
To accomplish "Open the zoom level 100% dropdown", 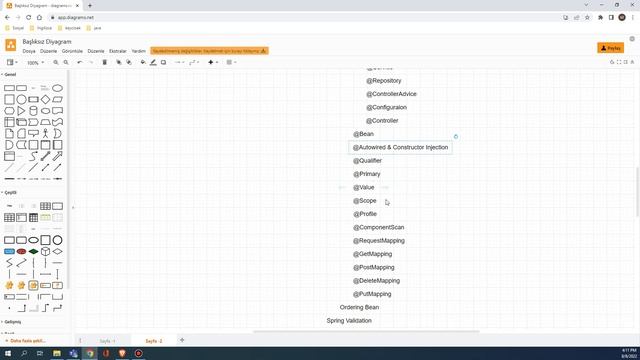I will (36, 63).
